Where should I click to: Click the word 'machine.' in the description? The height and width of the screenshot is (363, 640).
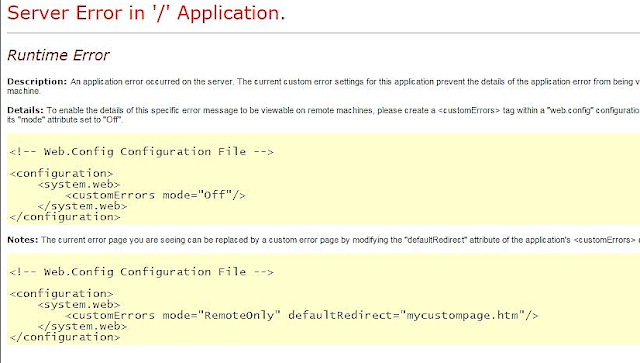[x=24, y=91]
